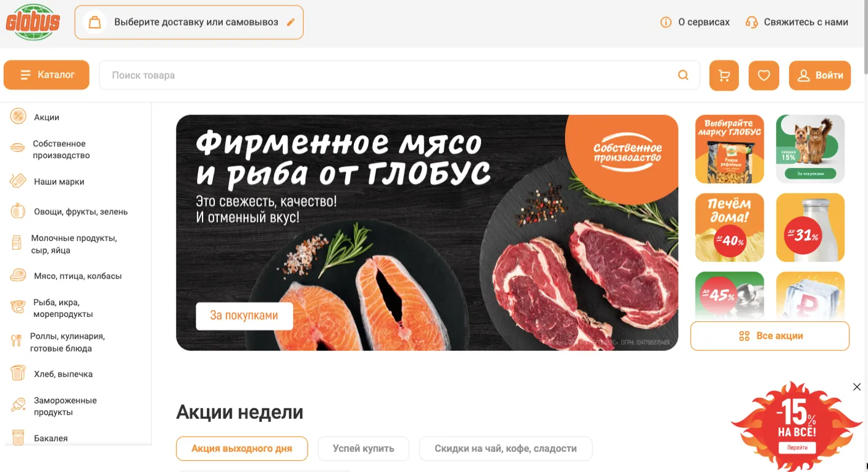Open the Каталог menu
The width and height of the screenshot is (868, 472).
click(x=46, y=75)
